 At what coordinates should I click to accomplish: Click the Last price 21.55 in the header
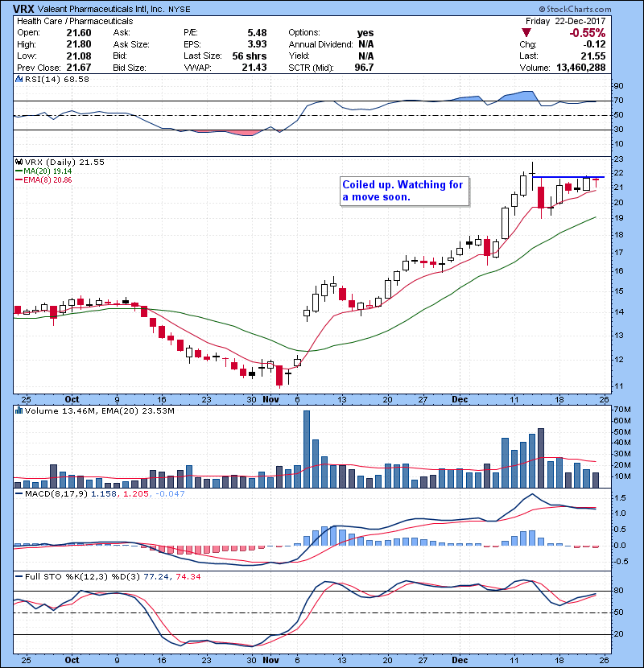(x=593, y=56)
